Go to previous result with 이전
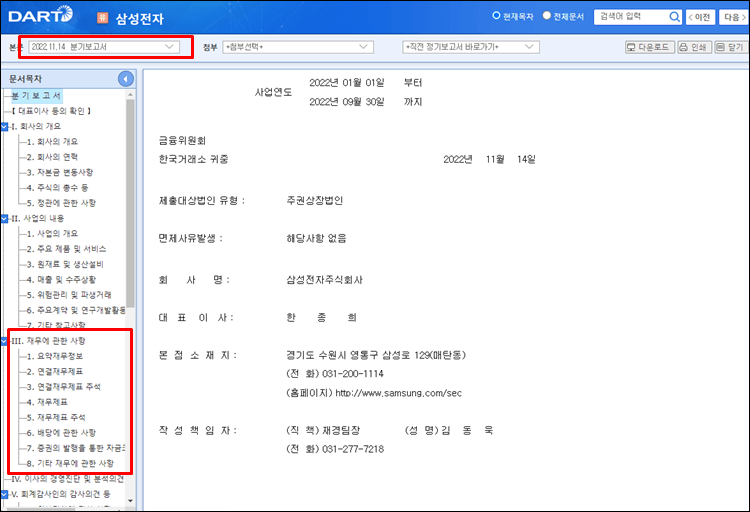 point(700,17)
